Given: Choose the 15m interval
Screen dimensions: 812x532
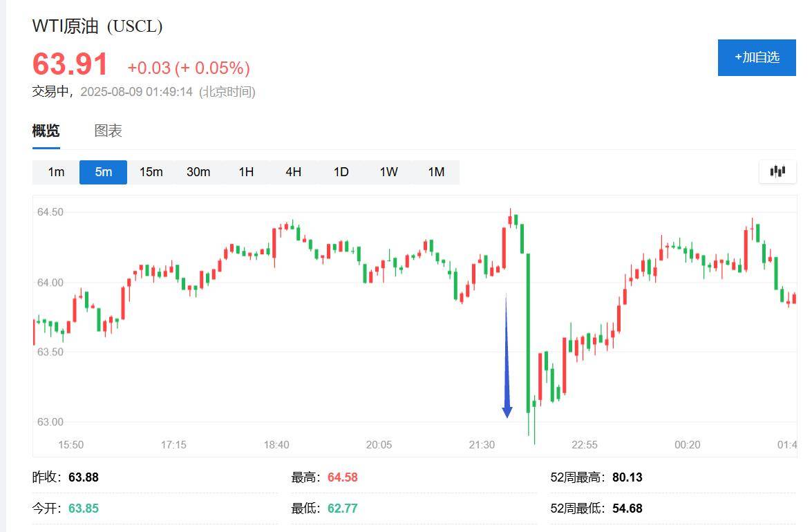Looking at the screenshot, I should tap(151, 172).
